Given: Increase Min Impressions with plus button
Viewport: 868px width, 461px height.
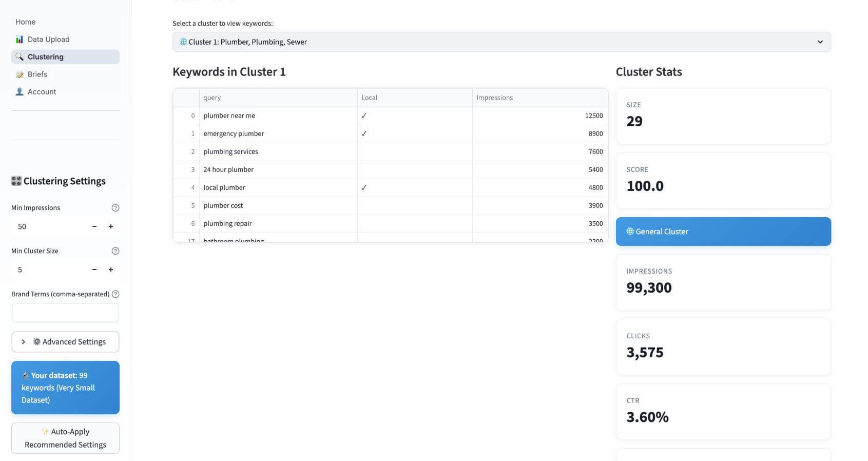Looking at the screenshot, I should [111, 226].
